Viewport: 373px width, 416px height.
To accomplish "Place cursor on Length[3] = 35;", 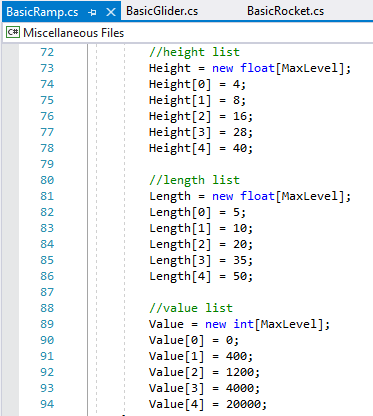I will pos(201,260).
